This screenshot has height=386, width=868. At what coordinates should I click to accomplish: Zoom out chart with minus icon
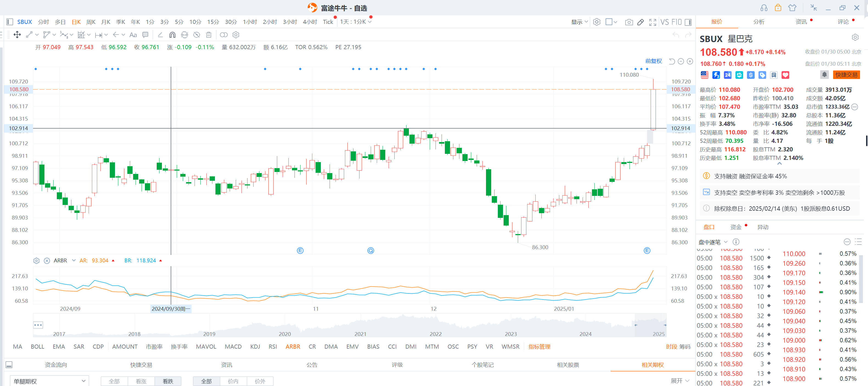tap(681, 61)
